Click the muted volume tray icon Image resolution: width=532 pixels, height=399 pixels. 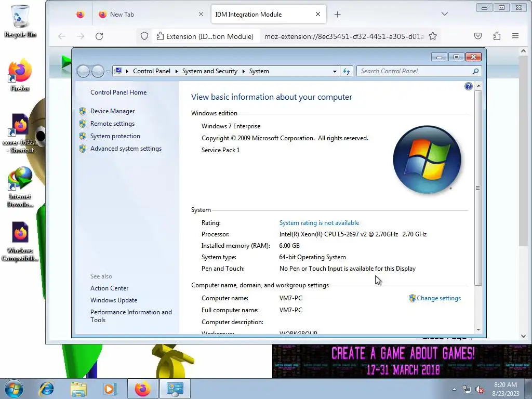click(480, 390)
